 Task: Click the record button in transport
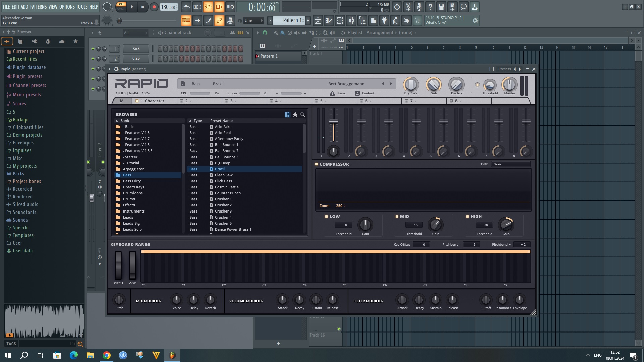[x=154, y=7]
